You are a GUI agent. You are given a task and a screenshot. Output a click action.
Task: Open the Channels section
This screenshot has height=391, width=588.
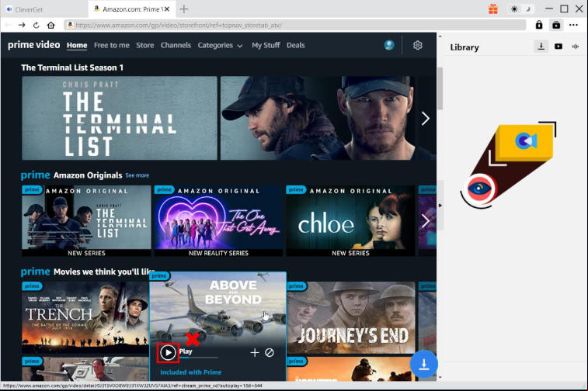click(x=176, y=45)
